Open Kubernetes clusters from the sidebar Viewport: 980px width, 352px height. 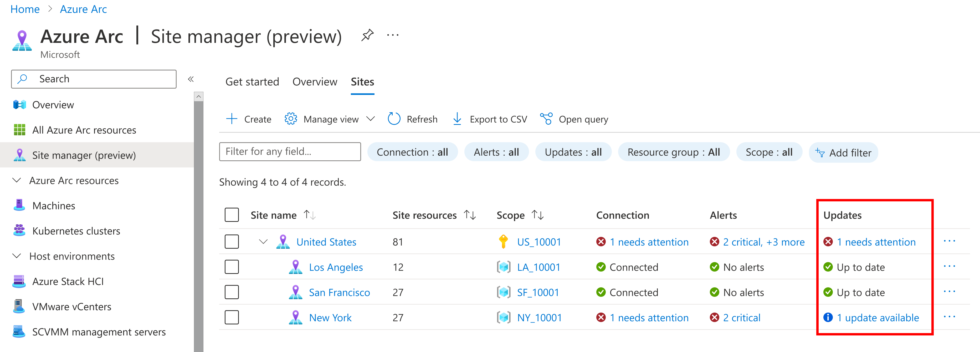pyautogui.click(x=76, y=231)
